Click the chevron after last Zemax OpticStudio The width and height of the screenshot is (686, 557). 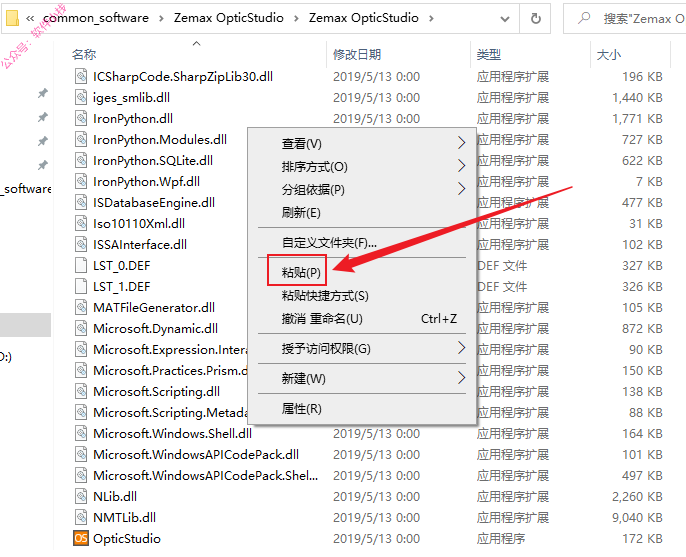click(x=431, y=18)
